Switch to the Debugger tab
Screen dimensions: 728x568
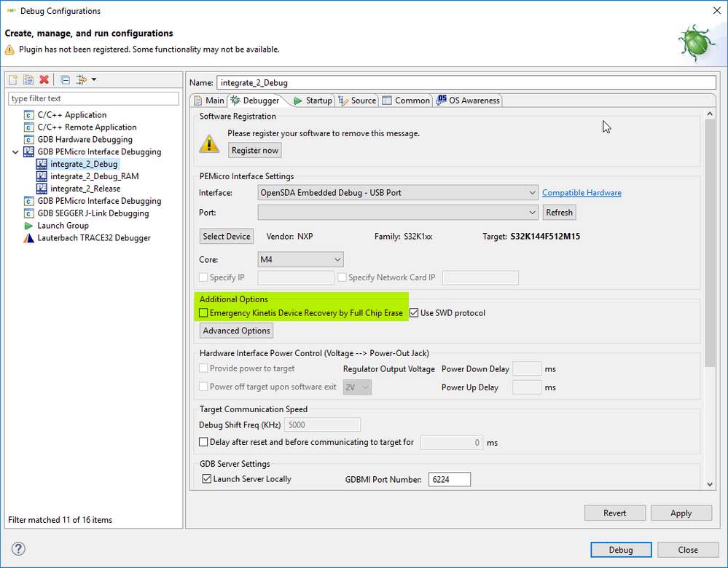pos(256,100)
